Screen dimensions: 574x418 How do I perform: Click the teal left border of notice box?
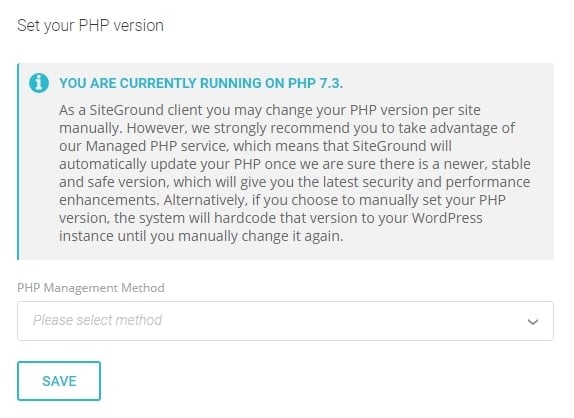pyautogui.click(x=18, y=161)
